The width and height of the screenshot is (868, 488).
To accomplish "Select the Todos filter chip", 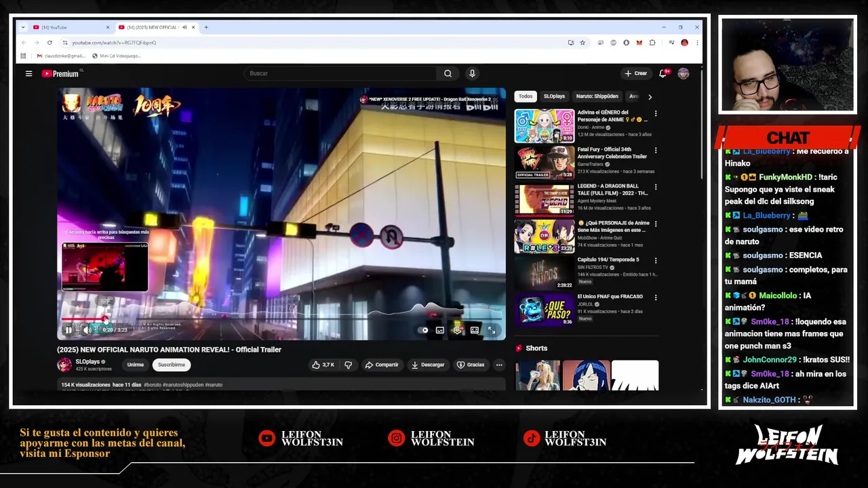I will click(526, 96).
